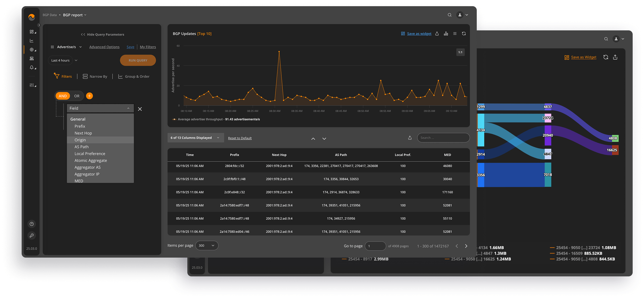Open the line chart icon in sidebar
Viewport: 644px width, 298px height.
coord(32,41)
